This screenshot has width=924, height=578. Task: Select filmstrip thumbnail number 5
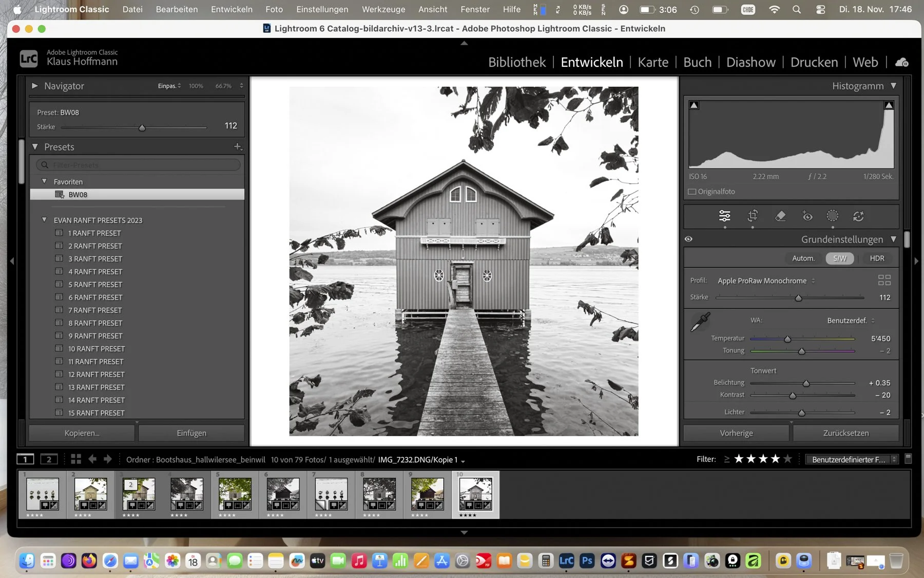click(x=235, y=494)
